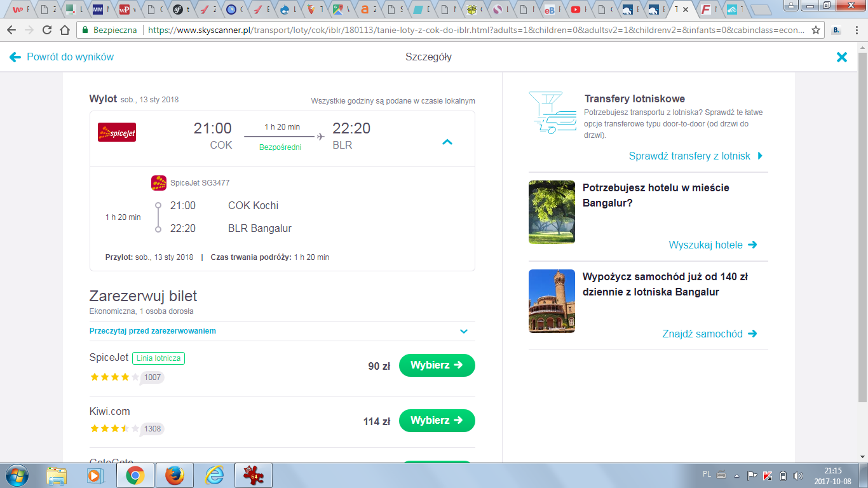
Task: Click the volume speaker tray icon
Action: coord(798,475)
